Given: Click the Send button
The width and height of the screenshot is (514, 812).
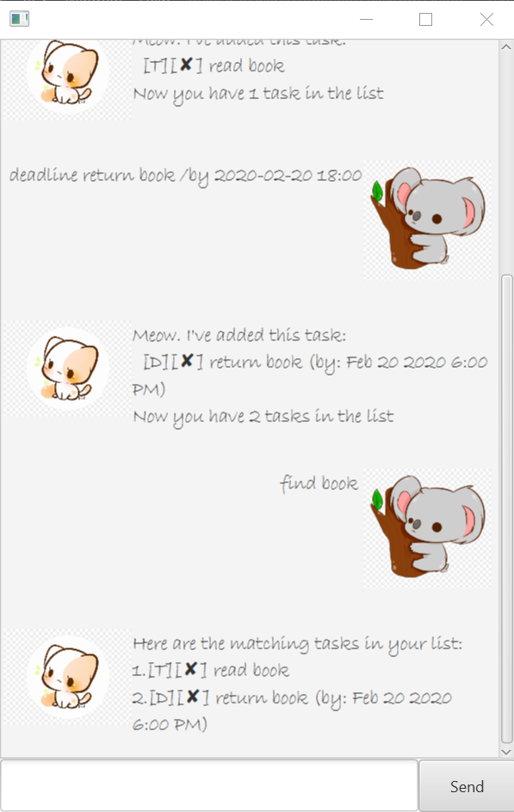Looking at the screenshot, I should pyautogui.click(x=467, y=786).
